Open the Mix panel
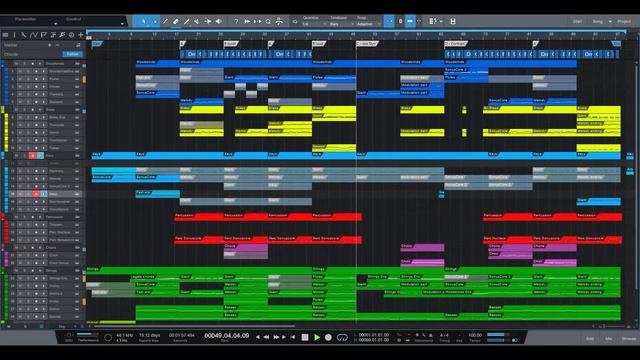The image size is (640, 360). click(x=609, y=339)
